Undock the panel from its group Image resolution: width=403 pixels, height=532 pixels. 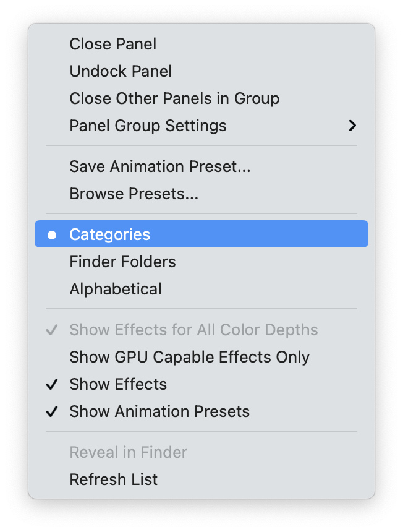pyautogui.click(x=121, y=71)
